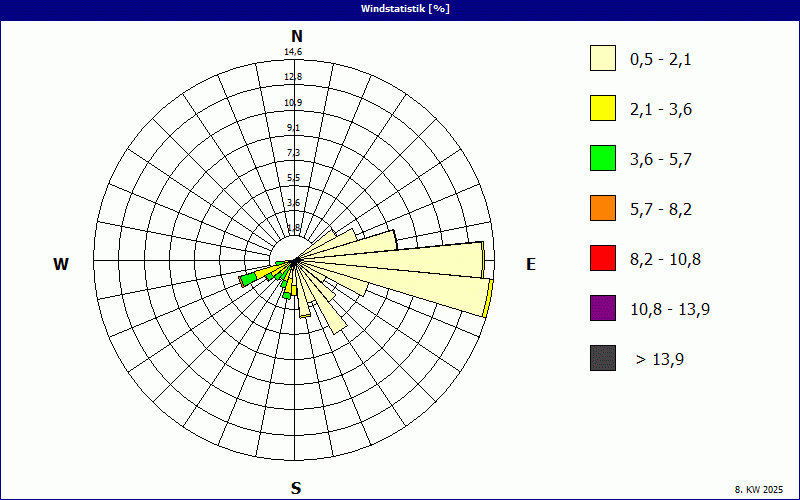Click the dark gray > 13,9 legend swatch
Screen dimensions: 800x500
(x=603, y=358)
